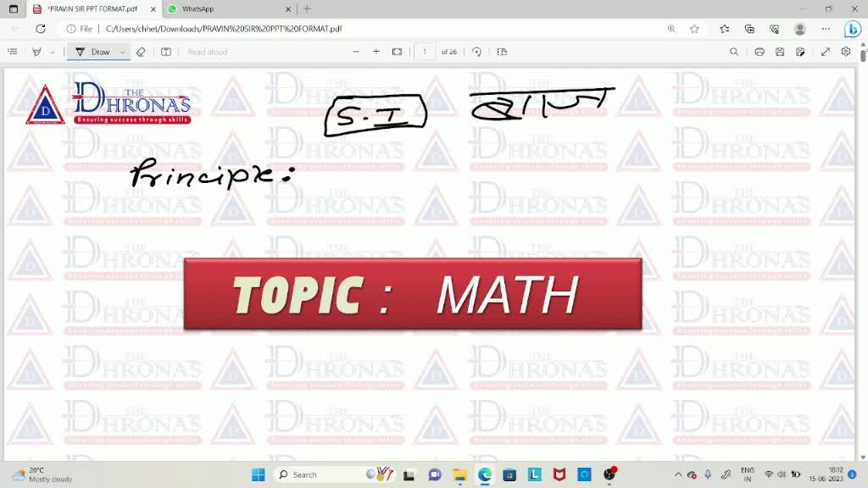Launch the blue L app on taskbar

[535, 474]
